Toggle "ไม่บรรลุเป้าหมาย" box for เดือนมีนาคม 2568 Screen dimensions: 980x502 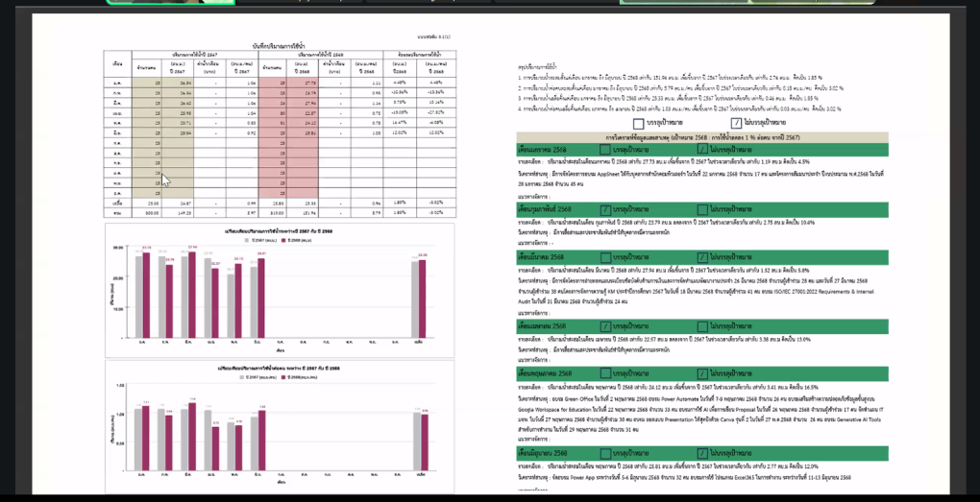(703, 257)
